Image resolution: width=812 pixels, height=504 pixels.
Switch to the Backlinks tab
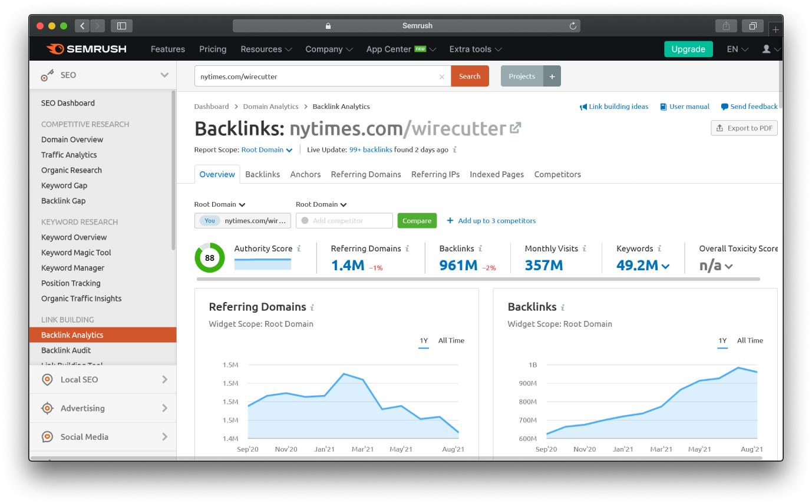[x=263, y=174]
